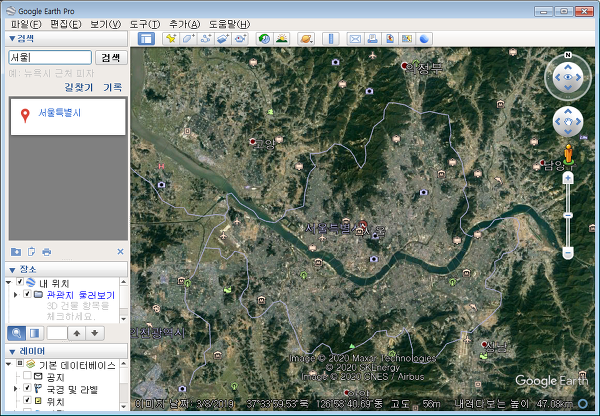Show historical imagery with clock icon

tap(264, 39)
